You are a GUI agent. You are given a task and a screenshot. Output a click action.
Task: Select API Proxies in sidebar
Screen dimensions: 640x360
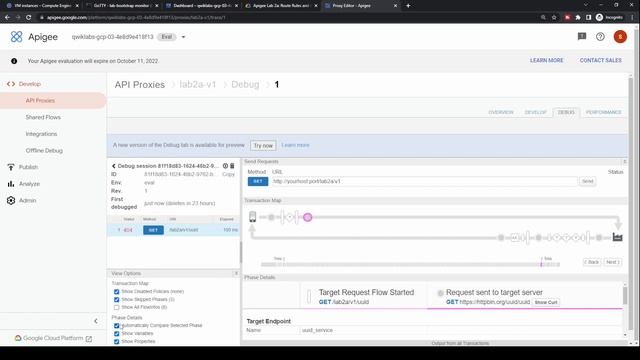click(53, 100)
